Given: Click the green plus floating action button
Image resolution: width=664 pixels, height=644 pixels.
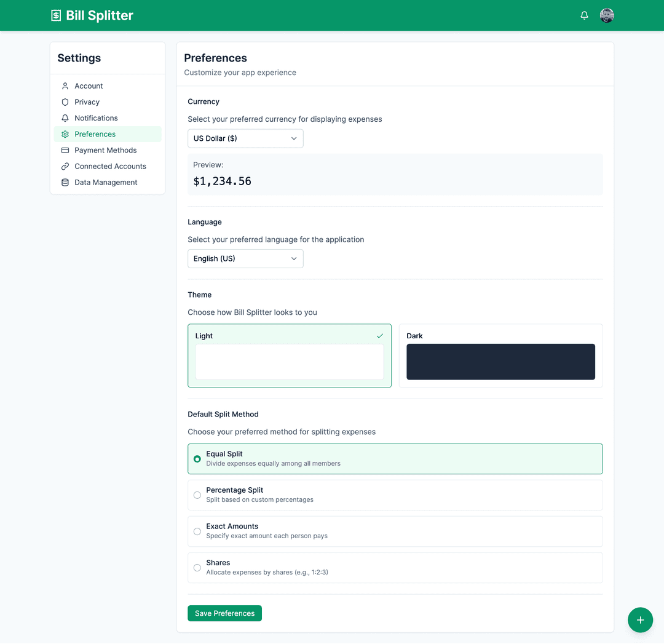Looking at the screenshot, I should [640, 620].
